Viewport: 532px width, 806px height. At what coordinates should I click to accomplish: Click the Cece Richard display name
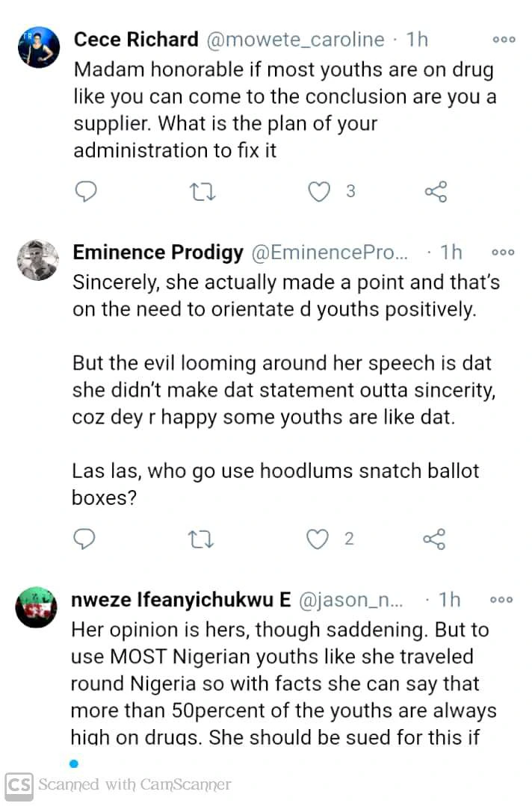pyautogui.click(x=136, y=40)
